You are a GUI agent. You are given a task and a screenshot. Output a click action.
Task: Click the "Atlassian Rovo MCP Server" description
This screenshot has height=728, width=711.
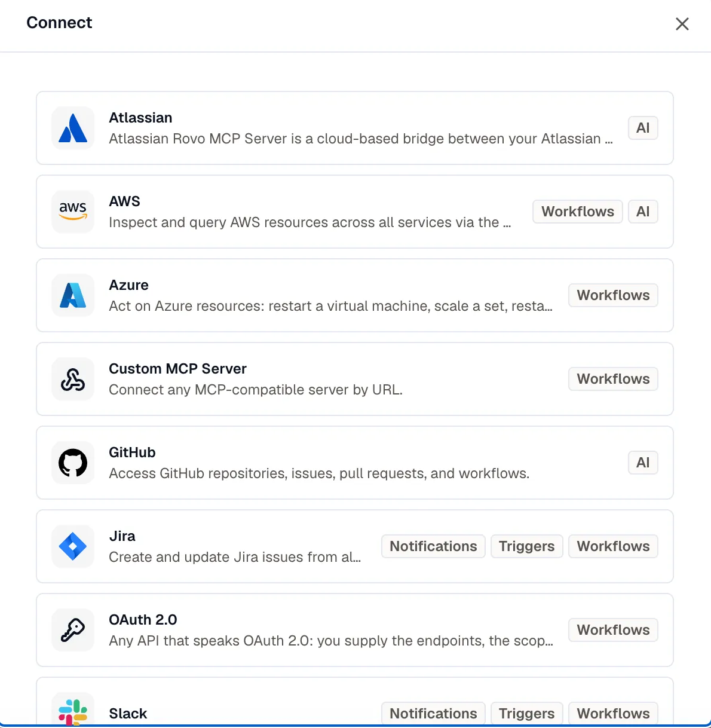click(361, 139)
